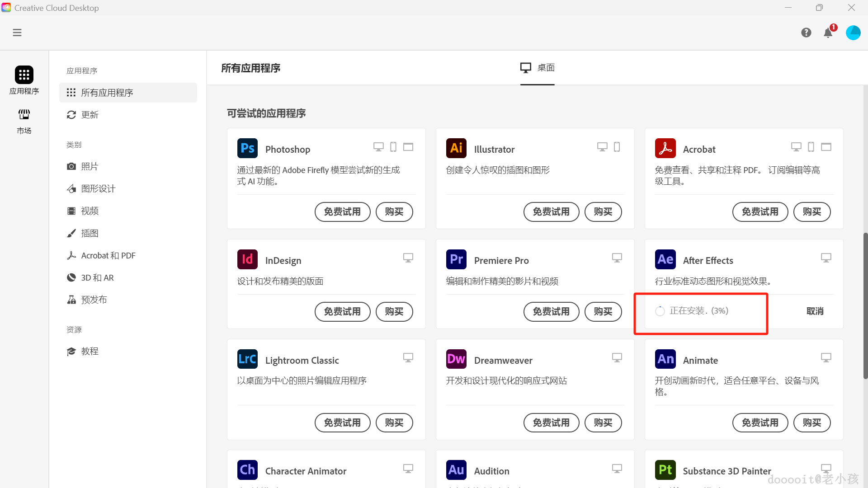
Task: Select the 市场 icon in left sidebar
Action: (24, 114)
